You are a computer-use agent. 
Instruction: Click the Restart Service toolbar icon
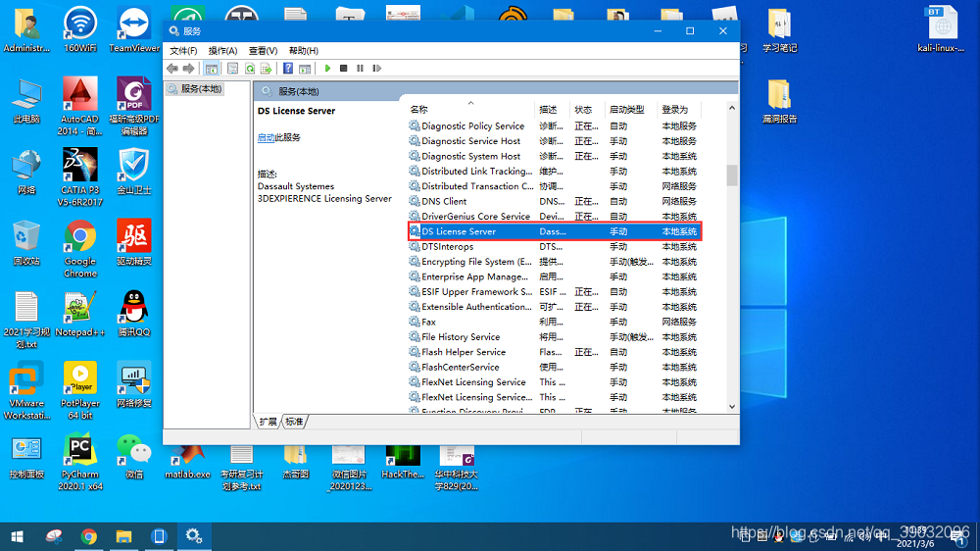pos(376,69)
